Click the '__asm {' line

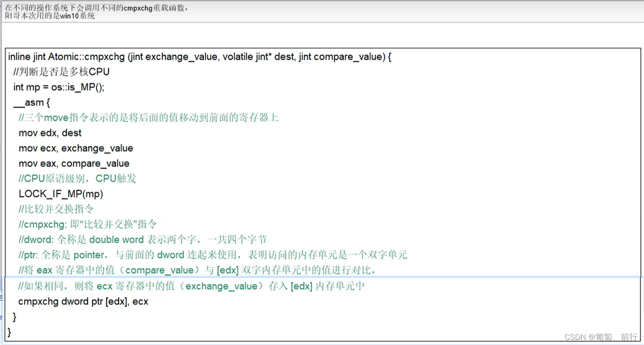[31, 102]
